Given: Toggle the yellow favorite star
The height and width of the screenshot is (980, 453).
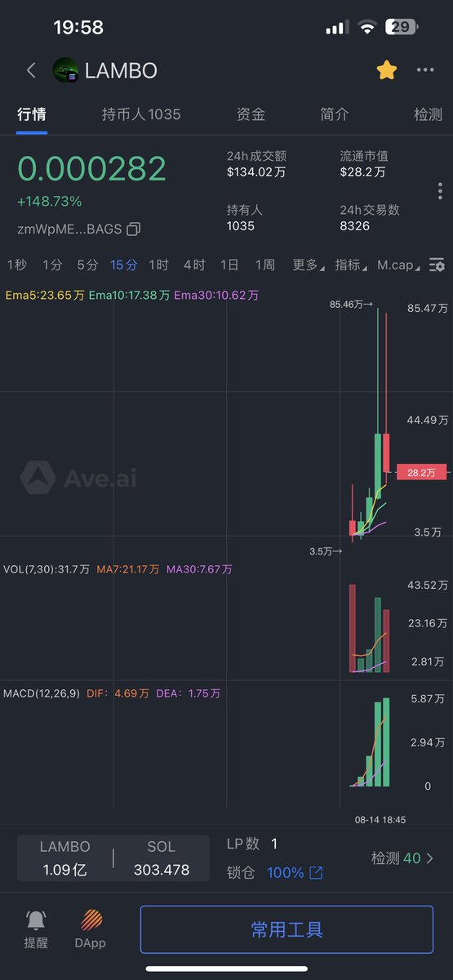Looking at the screenshot, I should (386, 70).
